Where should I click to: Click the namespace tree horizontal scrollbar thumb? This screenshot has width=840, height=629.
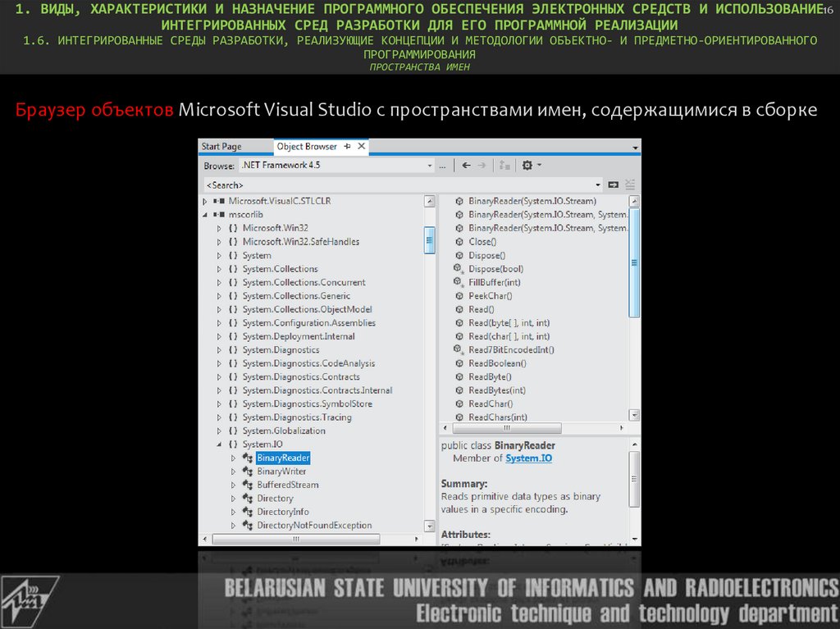[x=295, y=539]
